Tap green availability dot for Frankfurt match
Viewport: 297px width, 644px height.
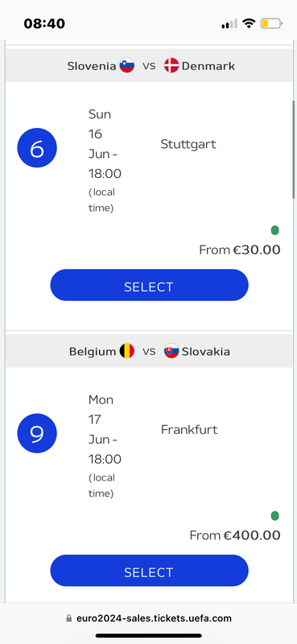[x=274, y=516]
